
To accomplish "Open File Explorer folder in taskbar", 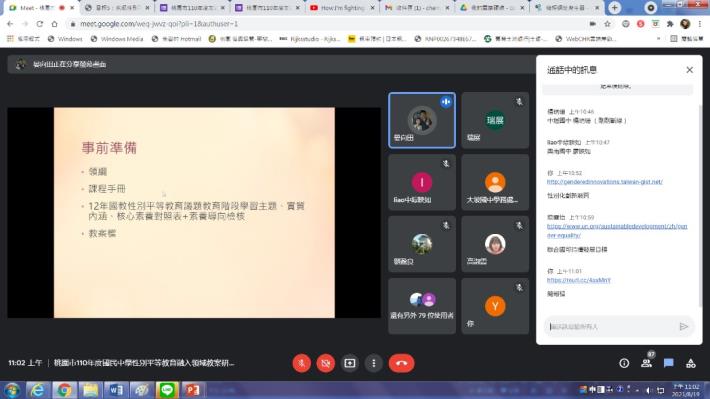I will coord(90,390).
